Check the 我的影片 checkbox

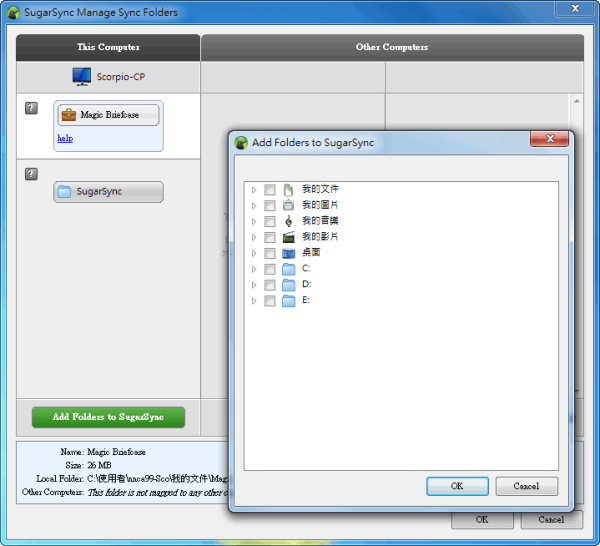[x=270, y=237]
